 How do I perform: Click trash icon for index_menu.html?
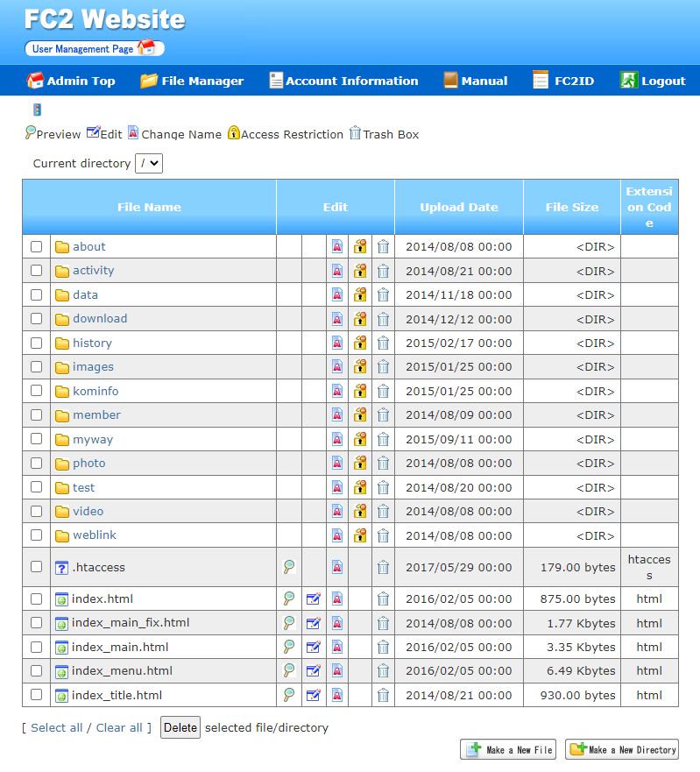383,671
